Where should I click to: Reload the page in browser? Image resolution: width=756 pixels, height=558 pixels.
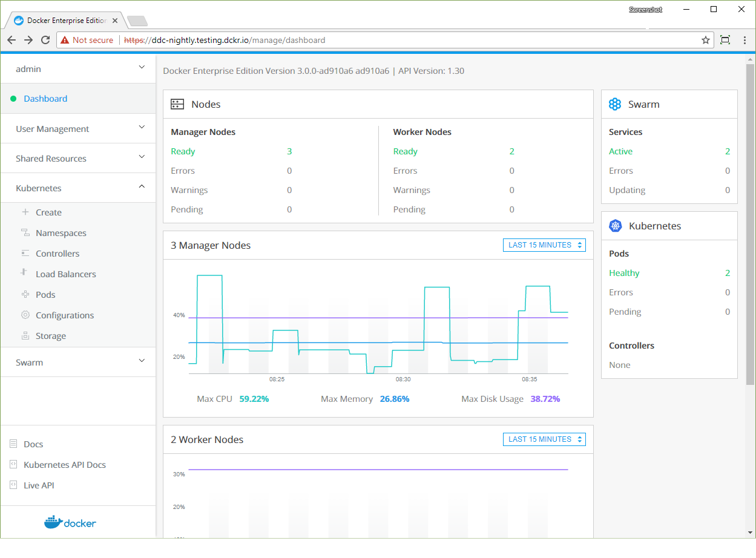[x=45, y=40]
